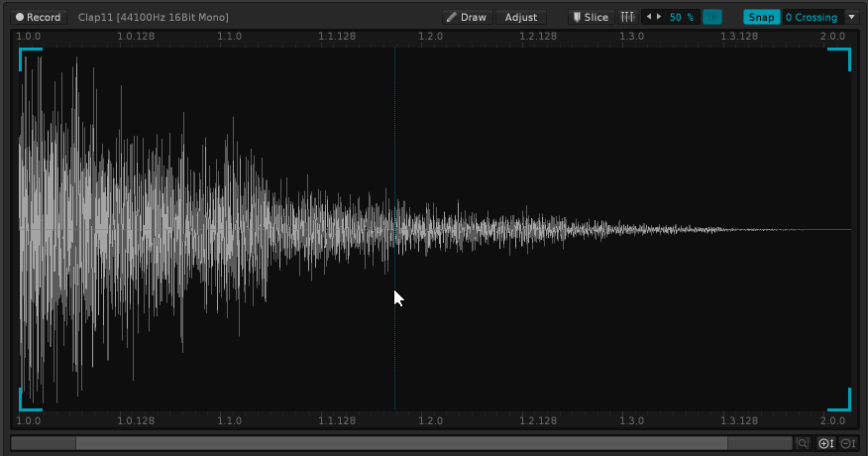Screen dimensions: 868x456
Task: Click the 0 Crossing snap mode field
Action: point(811,17)
